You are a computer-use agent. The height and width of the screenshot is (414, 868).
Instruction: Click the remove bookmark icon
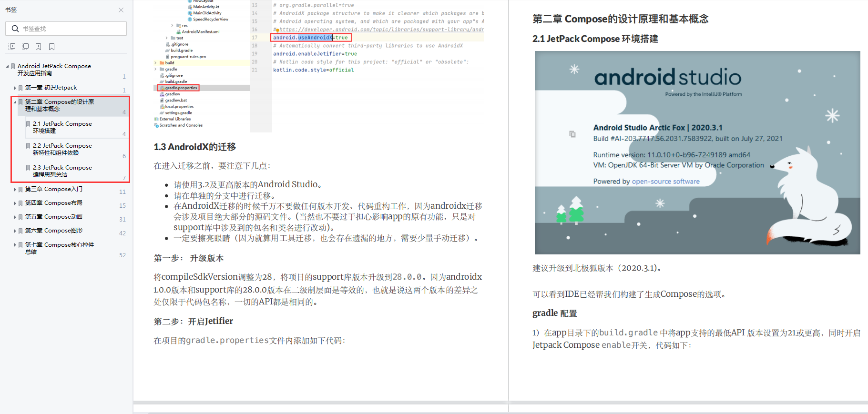click(x=51, y=47)
